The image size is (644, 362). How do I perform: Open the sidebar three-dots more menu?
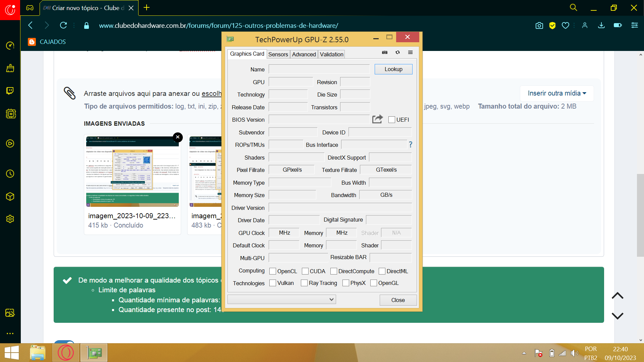10,334
